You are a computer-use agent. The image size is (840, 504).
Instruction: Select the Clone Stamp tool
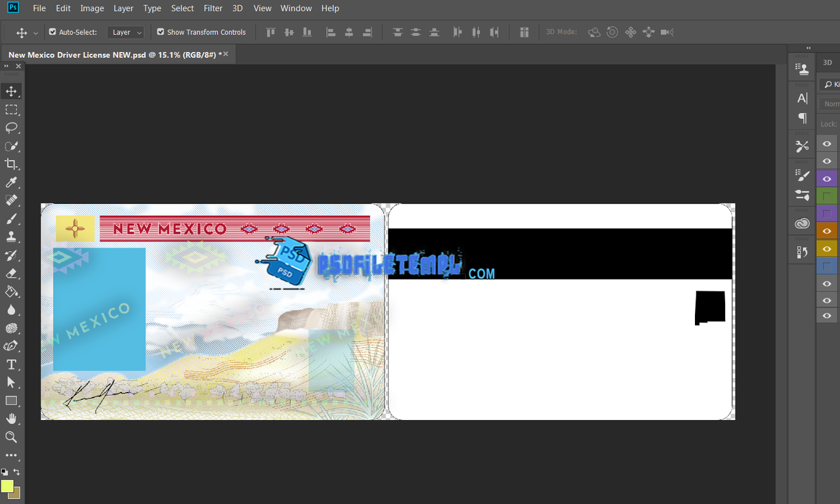point(11,237)
